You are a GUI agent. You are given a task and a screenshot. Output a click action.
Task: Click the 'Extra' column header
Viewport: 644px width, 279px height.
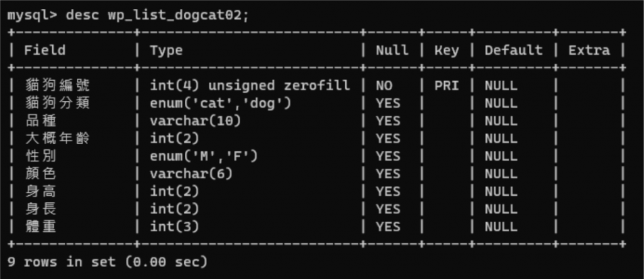589,50
